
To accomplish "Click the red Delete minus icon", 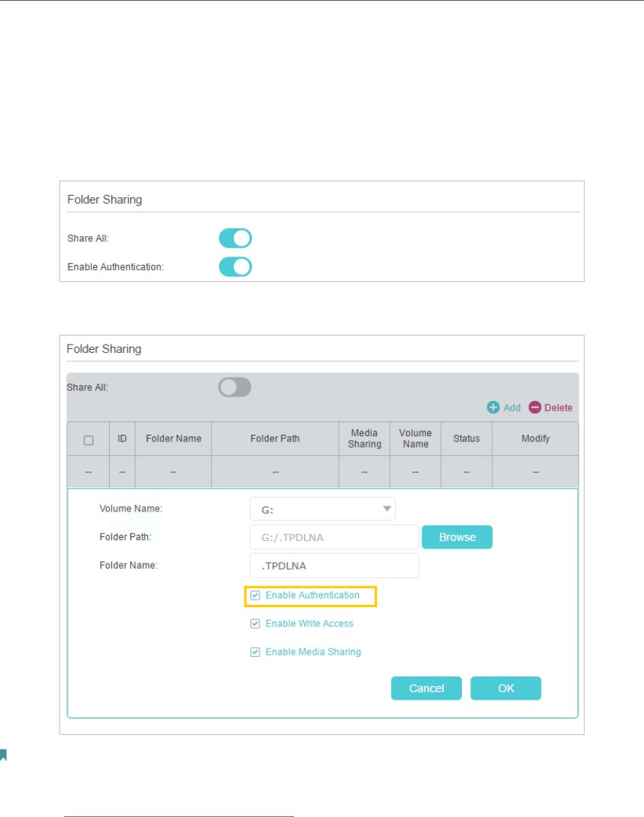I will pos(535,408).
